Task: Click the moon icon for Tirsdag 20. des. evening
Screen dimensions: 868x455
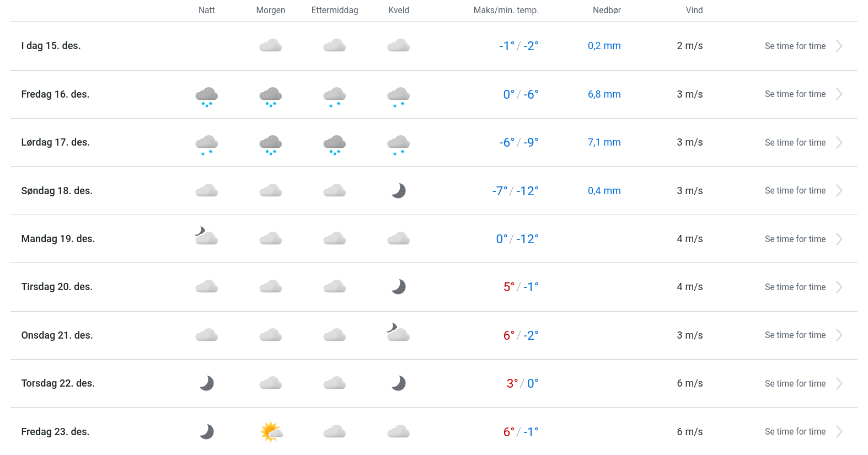Action: pyautogui.click(x=399, y=287)
